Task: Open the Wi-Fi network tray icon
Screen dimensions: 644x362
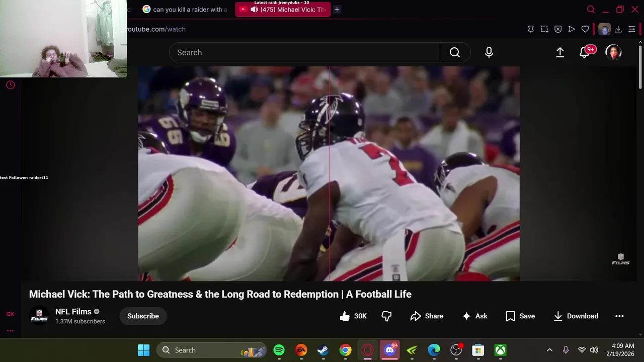Action: (x=582, y=350)
